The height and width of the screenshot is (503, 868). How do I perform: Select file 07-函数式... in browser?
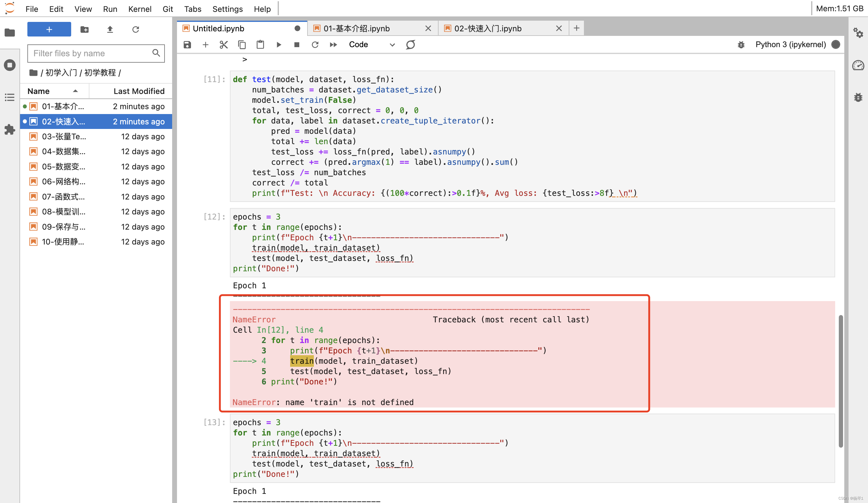[96, 197]
